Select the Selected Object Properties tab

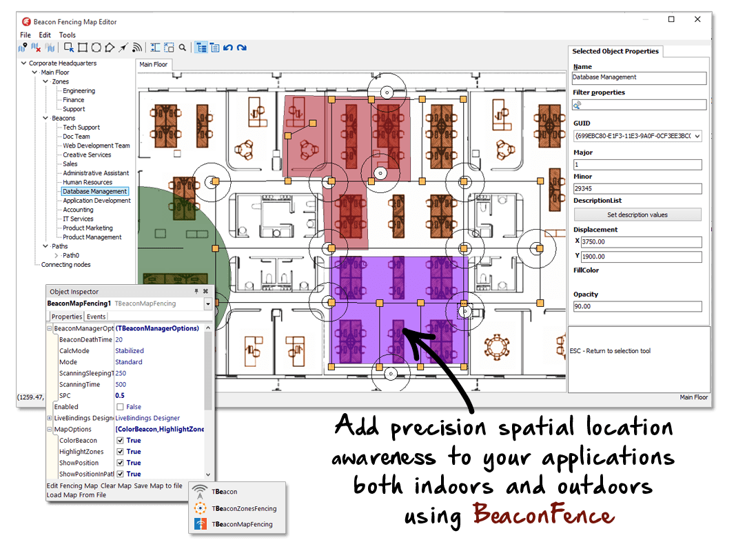coord(615,51)
